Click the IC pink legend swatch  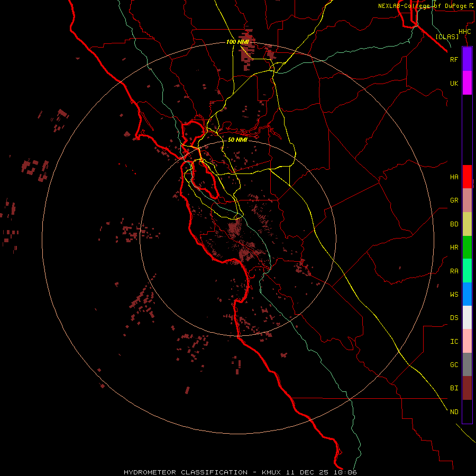467,341
